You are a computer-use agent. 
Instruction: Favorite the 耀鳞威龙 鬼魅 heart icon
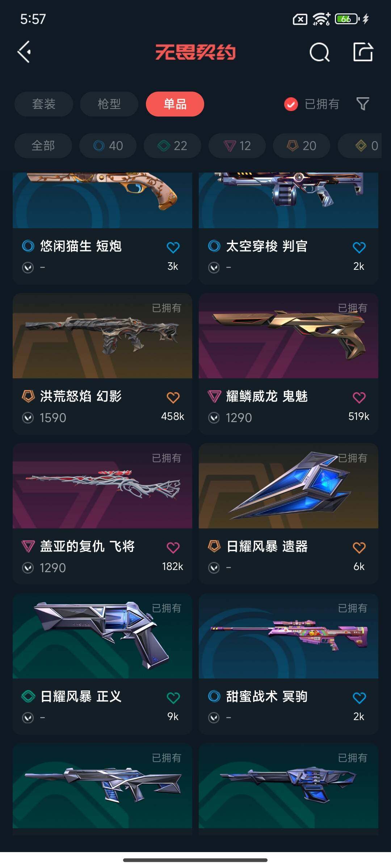tap(359, 397)
